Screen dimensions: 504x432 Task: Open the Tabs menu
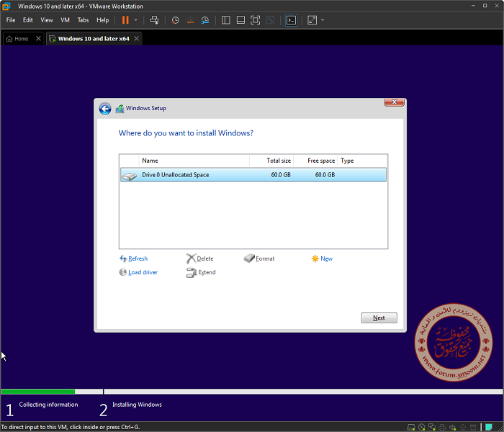pos(83,20)
